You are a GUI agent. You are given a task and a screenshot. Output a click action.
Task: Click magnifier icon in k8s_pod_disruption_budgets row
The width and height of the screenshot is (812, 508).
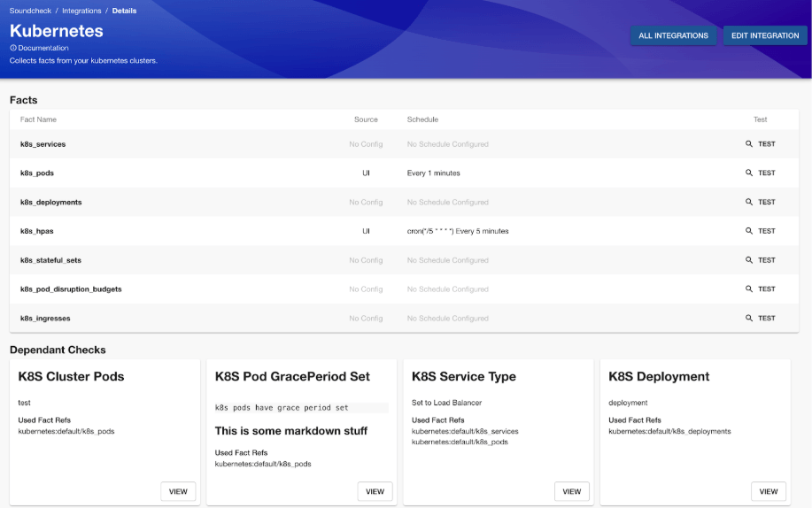749,289
